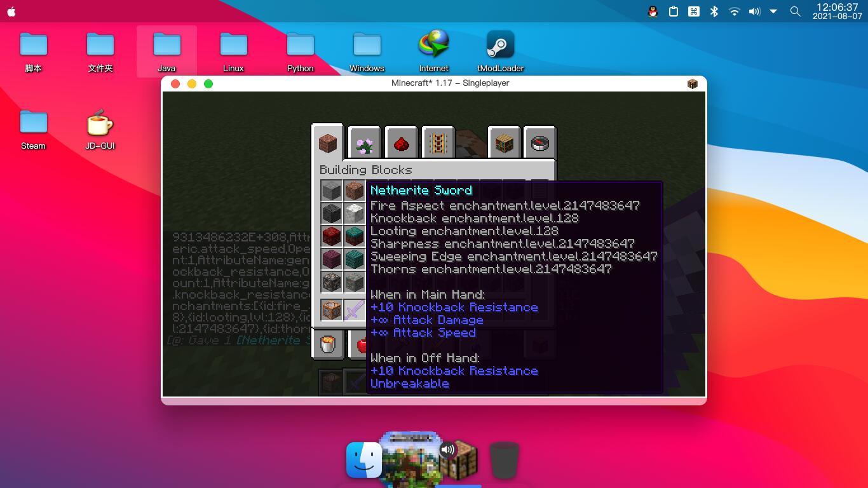
Task: Expand the menu bar dropdown arrow
Action: click(x=773, y=11)
